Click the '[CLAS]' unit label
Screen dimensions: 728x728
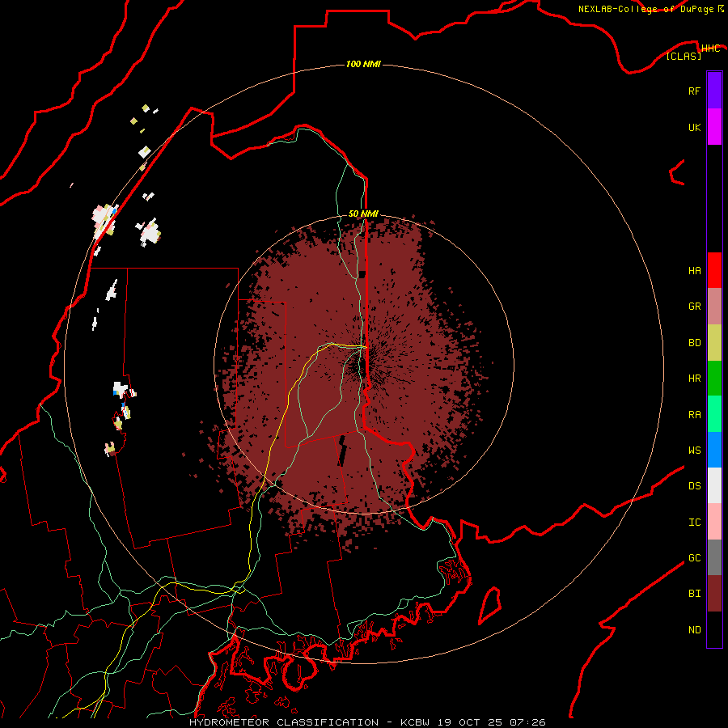(684, 56)
